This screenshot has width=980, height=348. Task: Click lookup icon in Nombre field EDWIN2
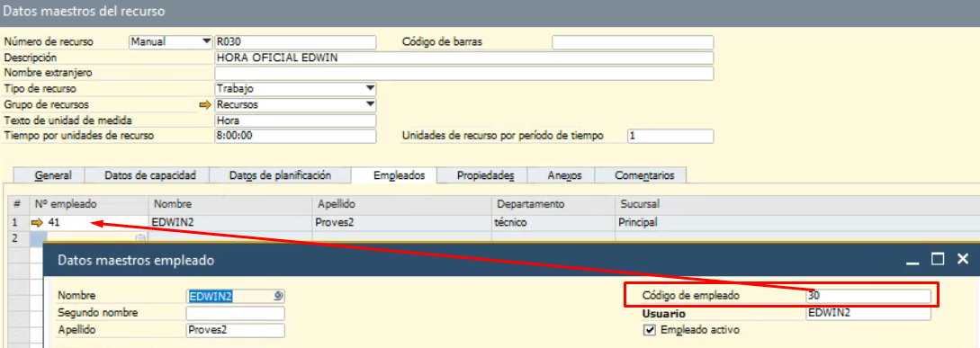[x=278, y=296]
